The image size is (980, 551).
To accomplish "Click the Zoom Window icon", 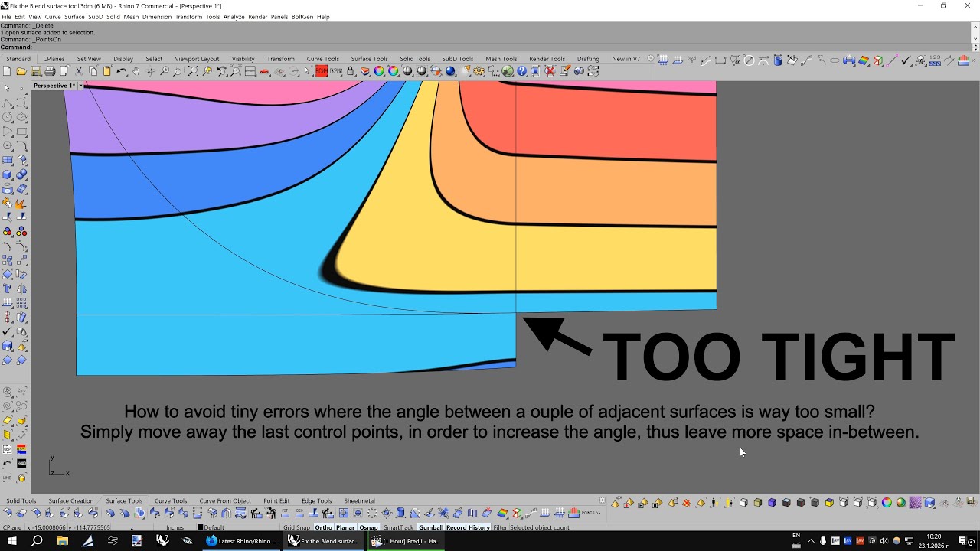I will tap(178, 71).
